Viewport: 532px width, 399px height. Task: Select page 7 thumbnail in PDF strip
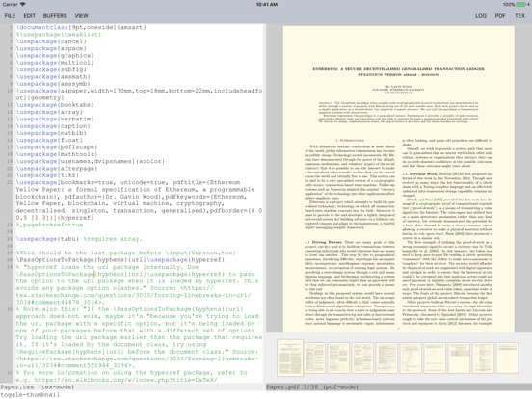pyautogui.click(x=435, y=358)
